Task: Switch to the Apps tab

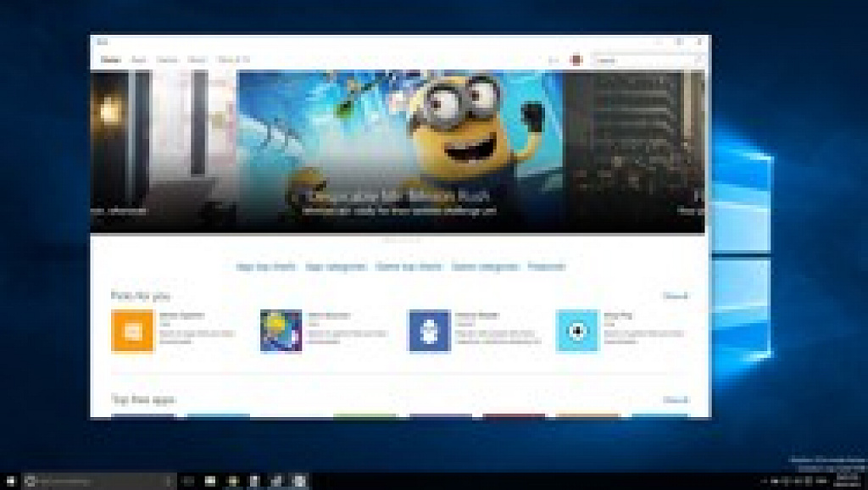Action: [138, 60]
